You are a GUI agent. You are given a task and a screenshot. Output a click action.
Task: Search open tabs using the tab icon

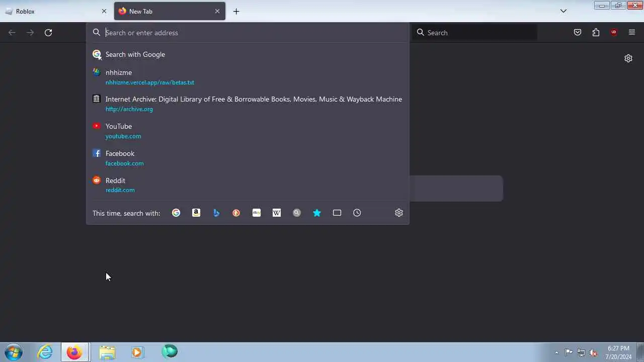tap(337, 213)
